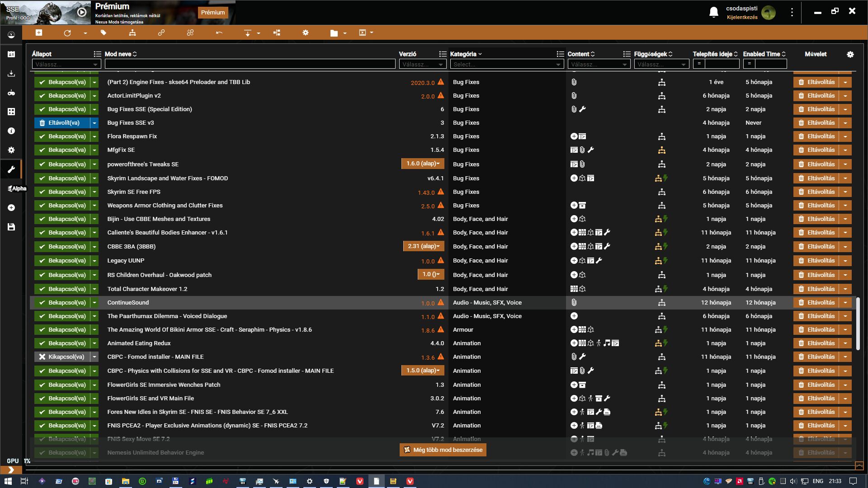This screenshot has height=488, width=868.
Task: Sort by Függőségek column header
Action: point(653,54)
